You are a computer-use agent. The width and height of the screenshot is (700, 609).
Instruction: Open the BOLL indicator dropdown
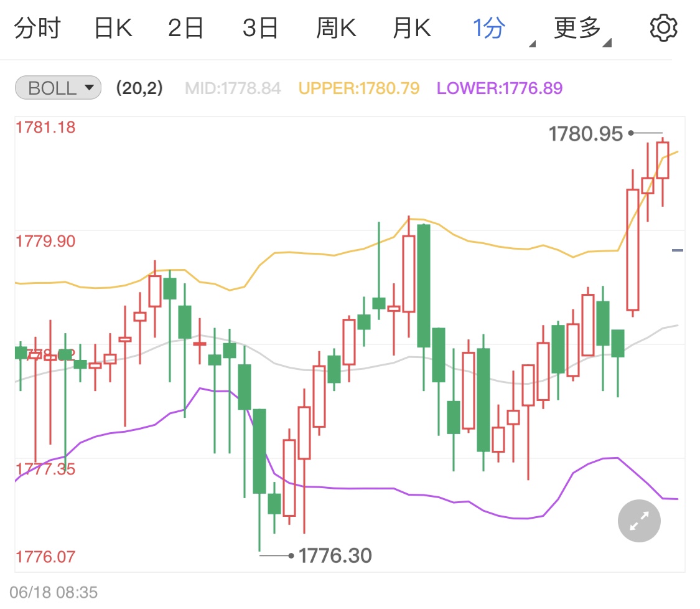pyautogui.click(x=58, y=88)
